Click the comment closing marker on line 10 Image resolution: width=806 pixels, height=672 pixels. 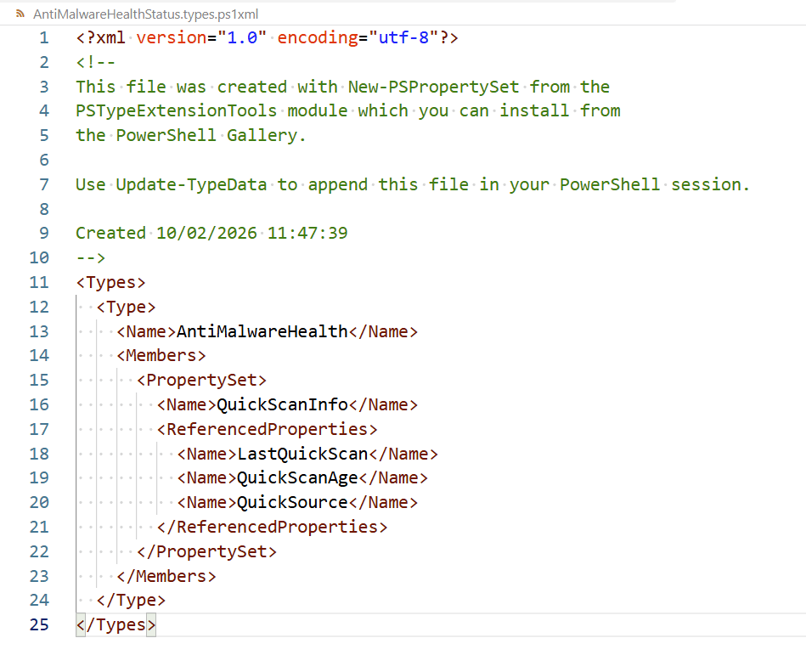(91, 257)
